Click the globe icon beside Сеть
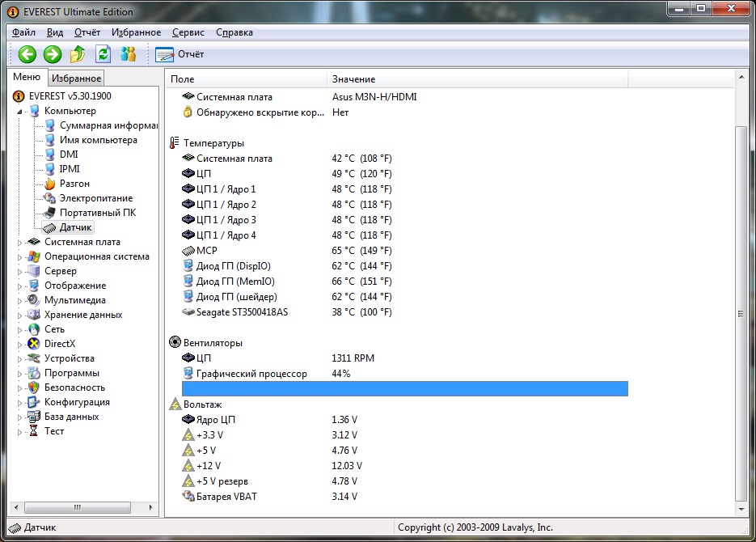Viewport: 756px width, 542px height. pyautogui.click(x=34, y=329)
